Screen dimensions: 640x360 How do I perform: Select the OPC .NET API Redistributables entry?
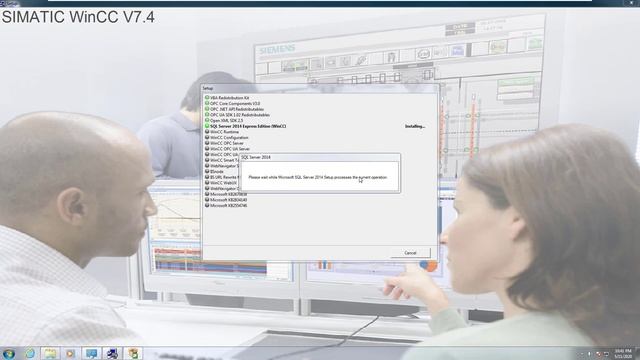click(237, 109)
